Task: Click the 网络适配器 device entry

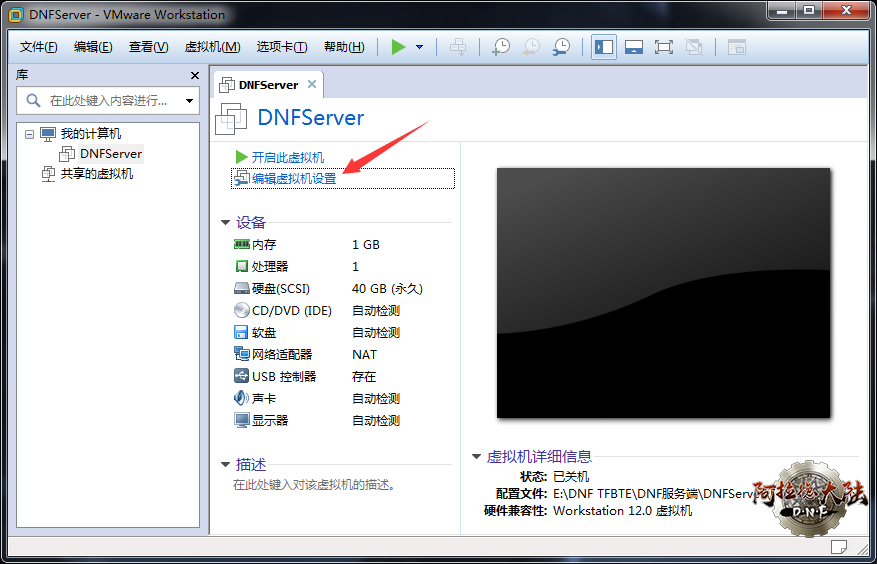Action: tap(281, 355)
